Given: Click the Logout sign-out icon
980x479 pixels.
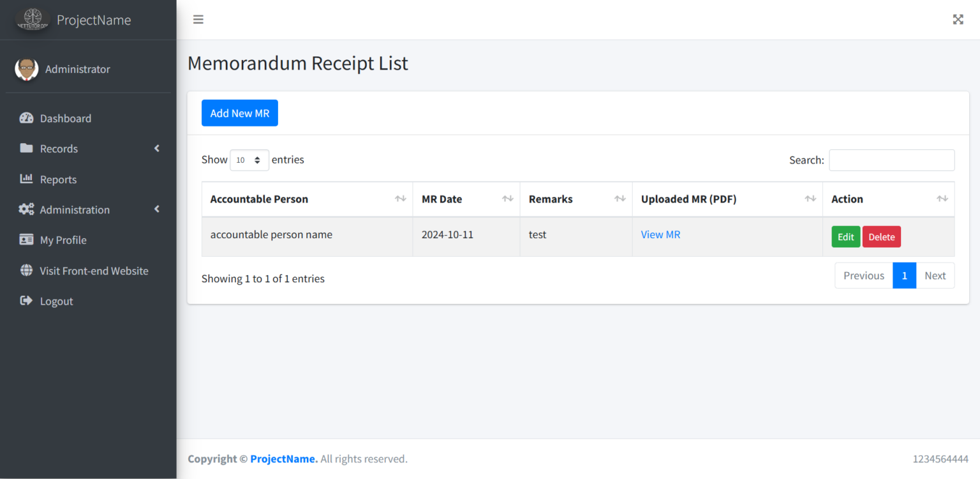Looking at the screenshot, I should (26, 301).
